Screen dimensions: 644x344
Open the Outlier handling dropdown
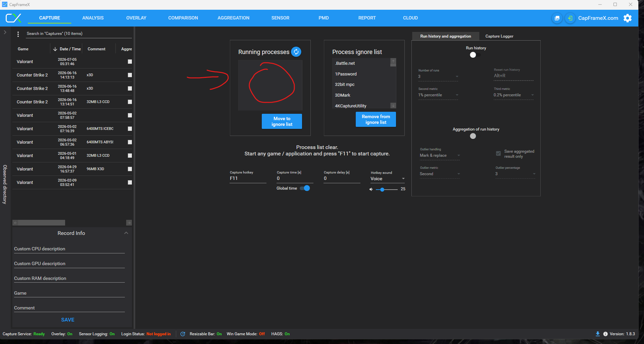point(440,155)
